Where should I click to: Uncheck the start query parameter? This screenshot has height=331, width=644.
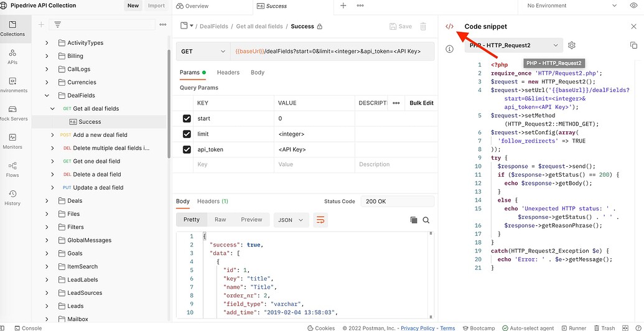[x=187, y=119]
